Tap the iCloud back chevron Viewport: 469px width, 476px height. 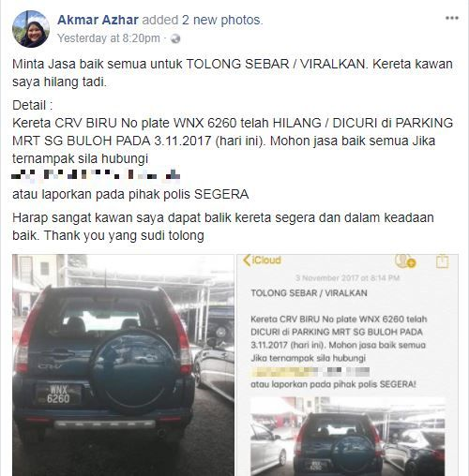(247, 260)
